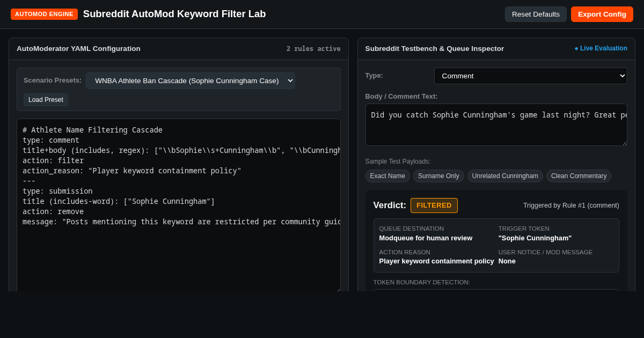The image size is (644, 338).
Task: Select the Exact Name sample payload
Action: pos(387,176)
